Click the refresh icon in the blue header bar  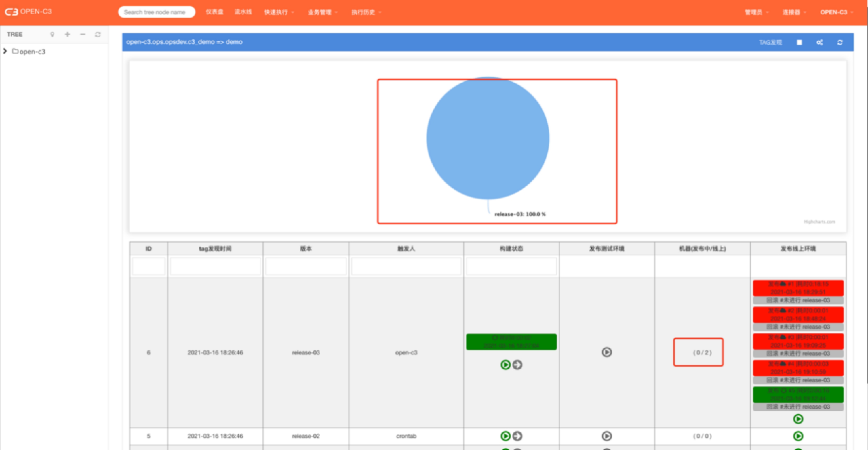tap(840, 42)
